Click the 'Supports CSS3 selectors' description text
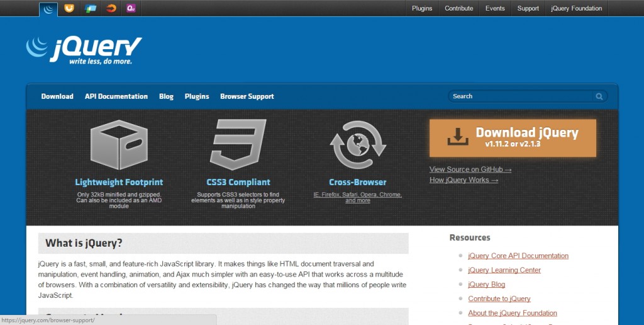 click(238, 200)
